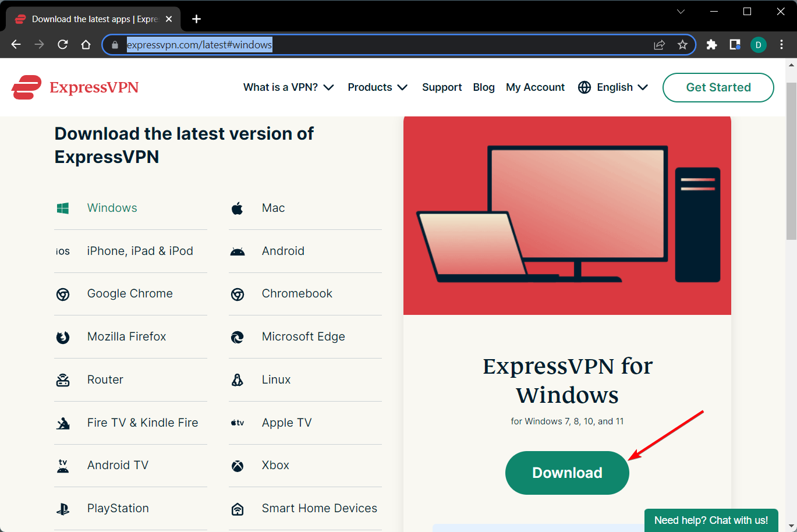Select the Mozilla Firefox icon

[63, 336]
